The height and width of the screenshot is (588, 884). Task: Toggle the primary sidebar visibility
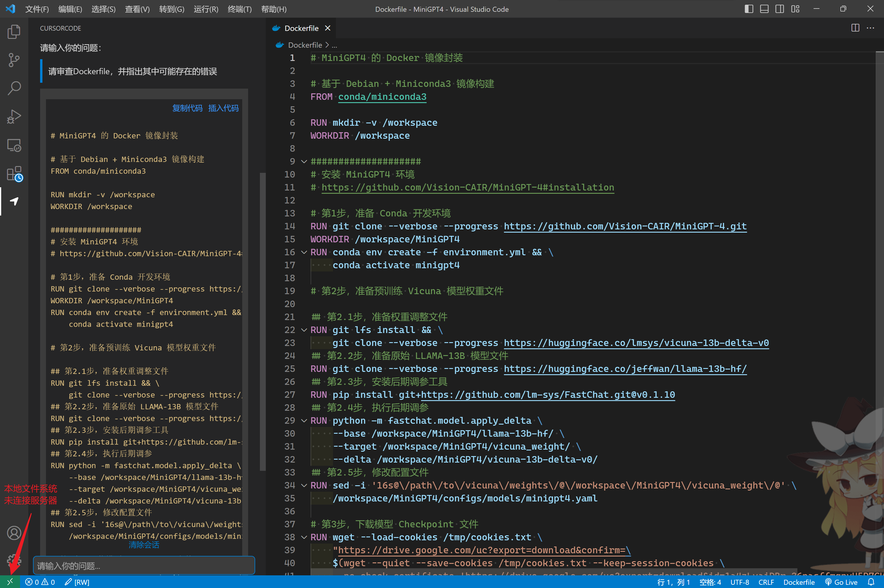(x=749, y=9)
